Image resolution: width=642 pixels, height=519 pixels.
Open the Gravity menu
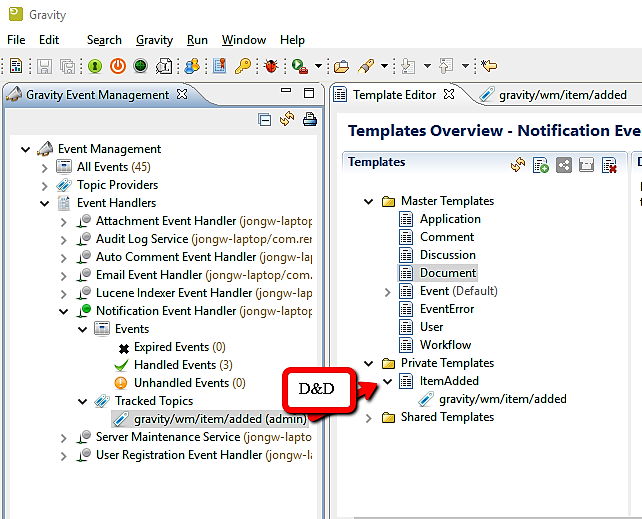[154, 40]
